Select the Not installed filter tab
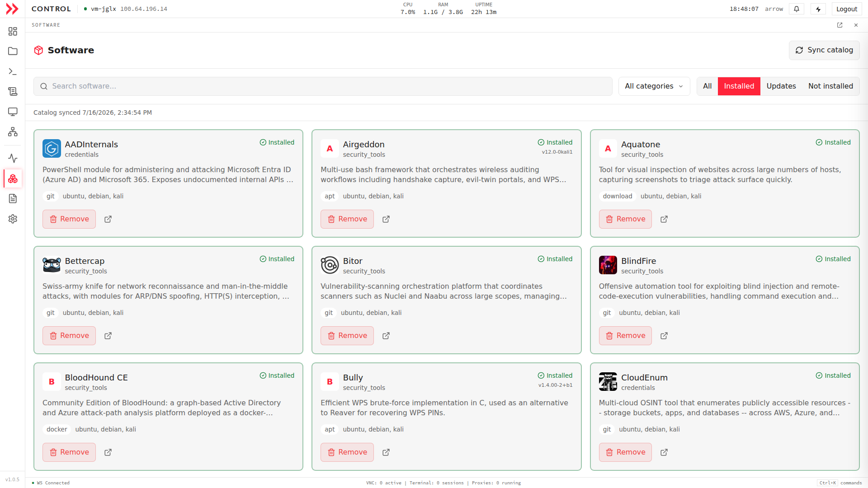 [x=830, y=86]
